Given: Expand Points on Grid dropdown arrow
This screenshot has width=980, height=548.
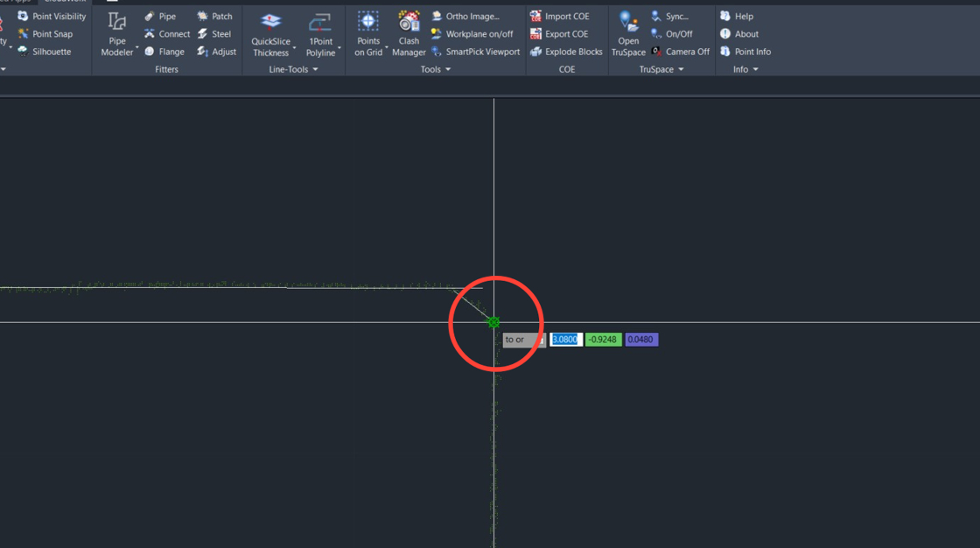Looking at the screenshot, I should pos(386,47).
